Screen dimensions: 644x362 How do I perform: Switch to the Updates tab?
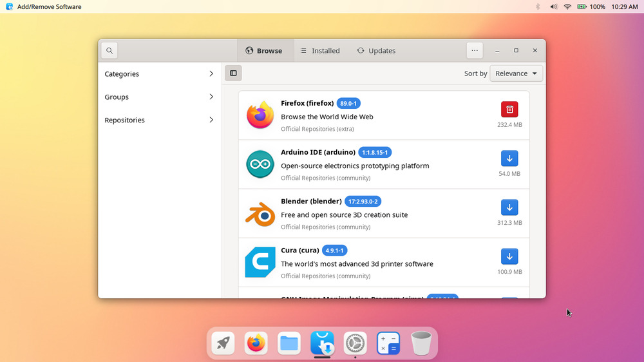click(x=376, y=50)
